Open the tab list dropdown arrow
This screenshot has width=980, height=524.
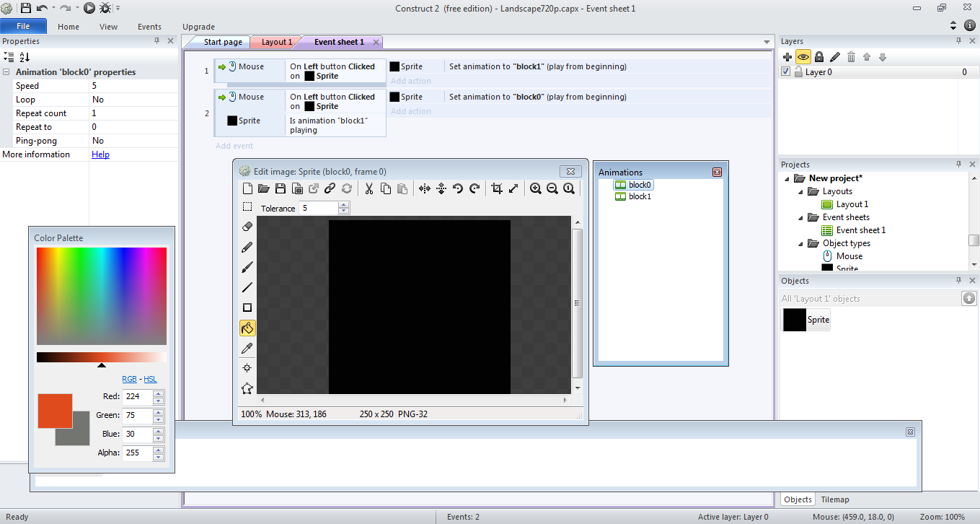[x=767, y=42]
